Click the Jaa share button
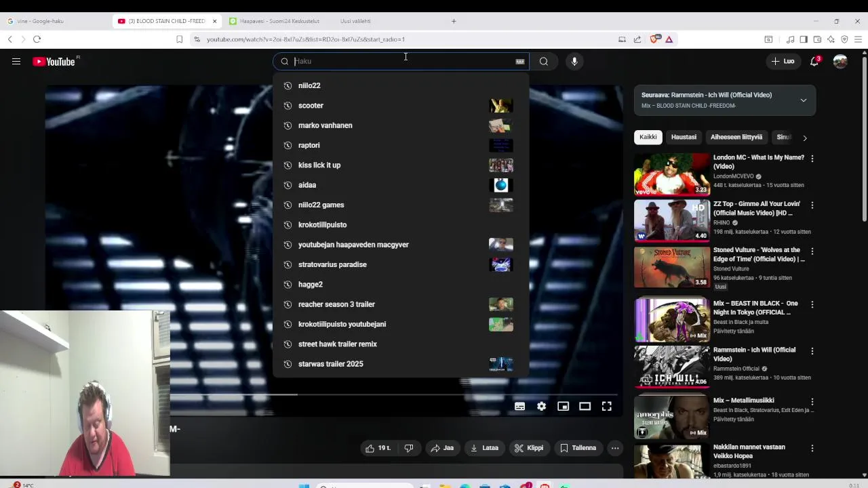This screenshot has width=868, height=488. click(442, 448)
